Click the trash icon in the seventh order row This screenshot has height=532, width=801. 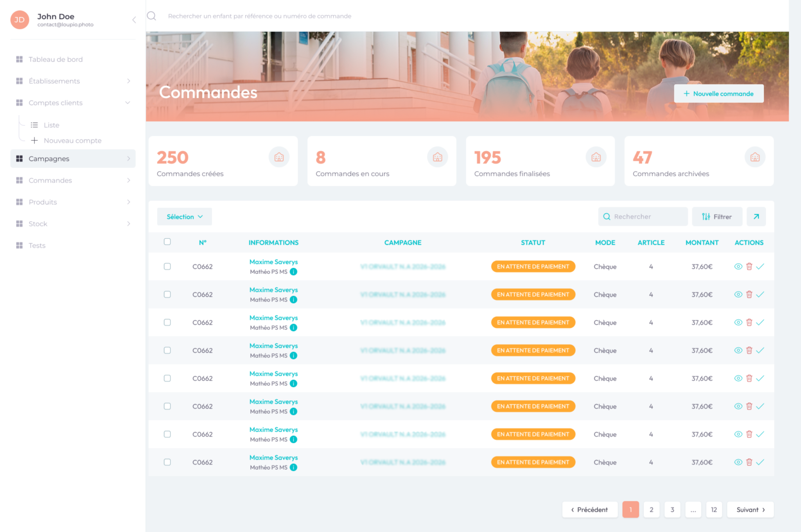click(749, 434)
